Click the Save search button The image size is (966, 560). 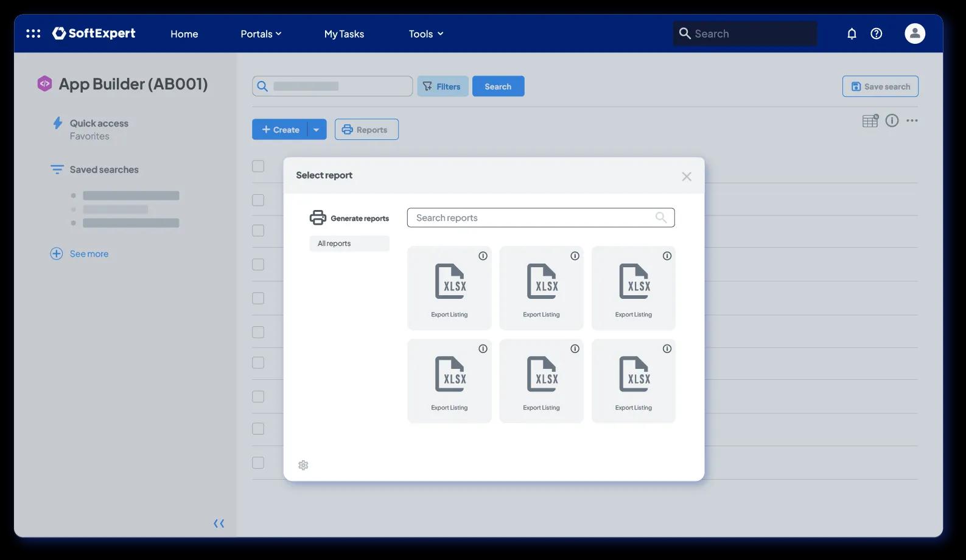coord(880,86)
